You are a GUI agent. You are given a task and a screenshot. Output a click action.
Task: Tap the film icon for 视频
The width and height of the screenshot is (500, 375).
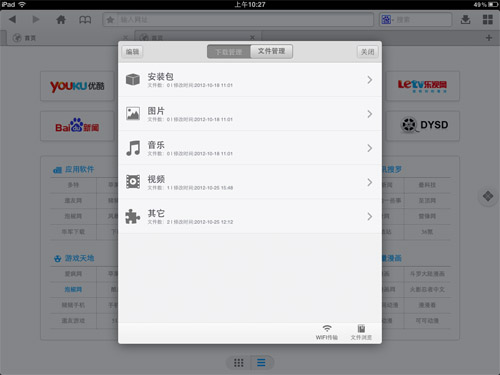[133, 182]
